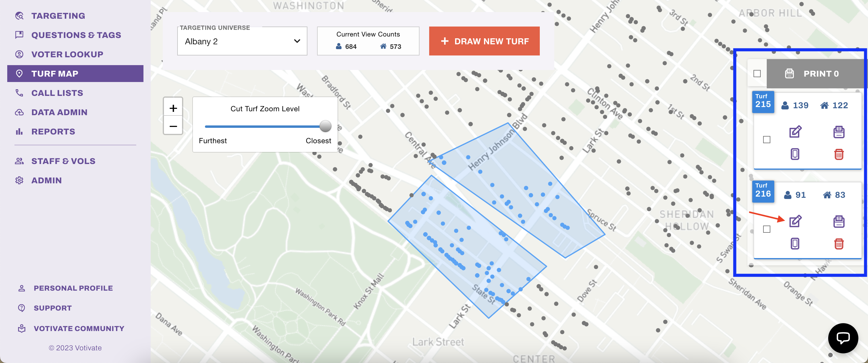Click the Cut Turf Zoom Level slider handle
868x363 pixels.
tap(325, 126)
